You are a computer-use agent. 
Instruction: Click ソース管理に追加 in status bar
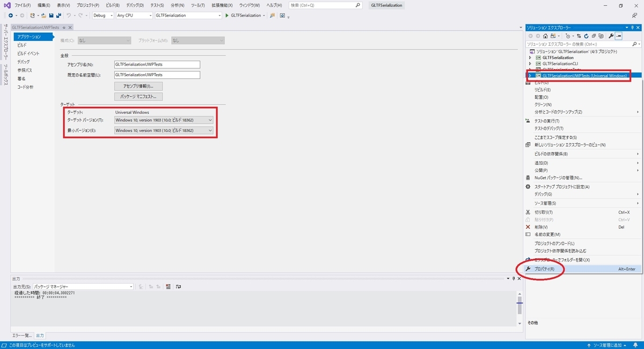(607, 345)
